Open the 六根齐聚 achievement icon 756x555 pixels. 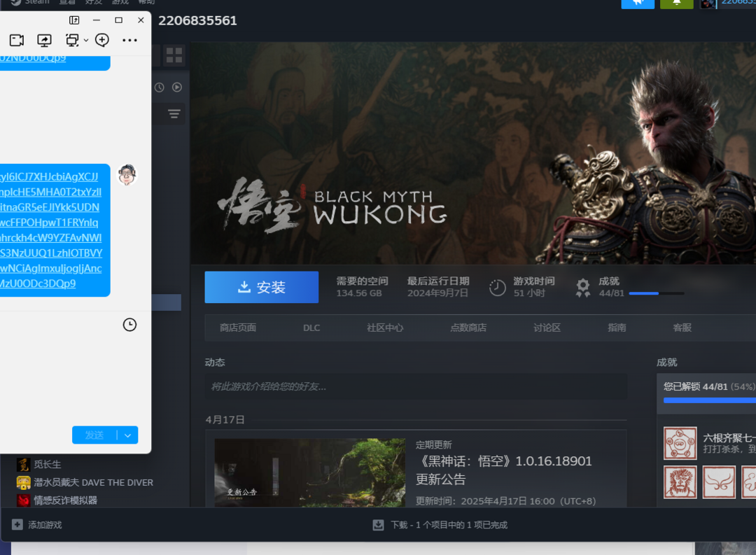click(680, 443)
